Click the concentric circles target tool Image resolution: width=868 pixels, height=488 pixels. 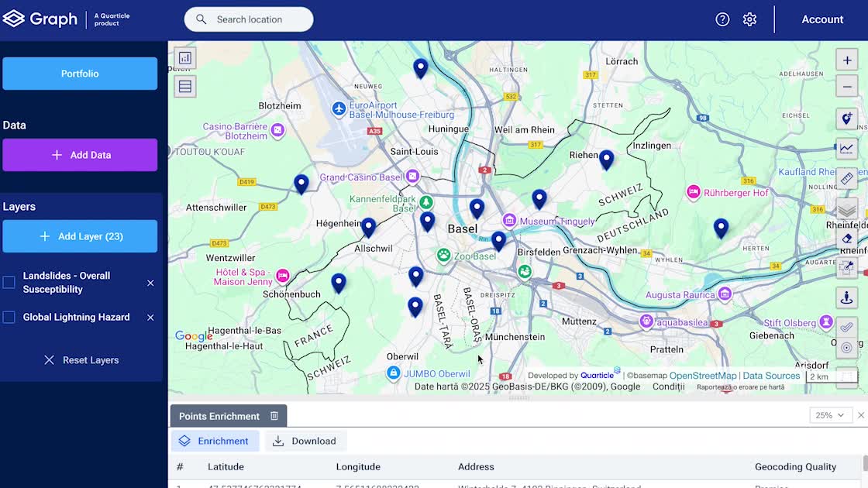tap(847, 348)
